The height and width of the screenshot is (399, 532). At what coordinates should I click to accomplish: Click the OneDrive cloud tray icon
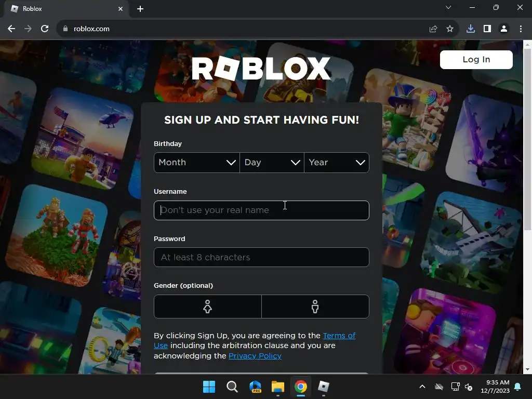click(439, 387)
